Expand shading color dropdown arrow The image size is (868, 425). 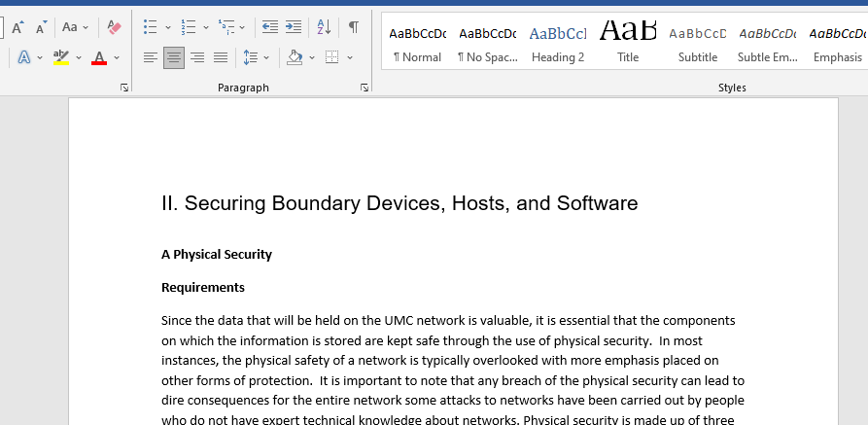coord(312,57)
